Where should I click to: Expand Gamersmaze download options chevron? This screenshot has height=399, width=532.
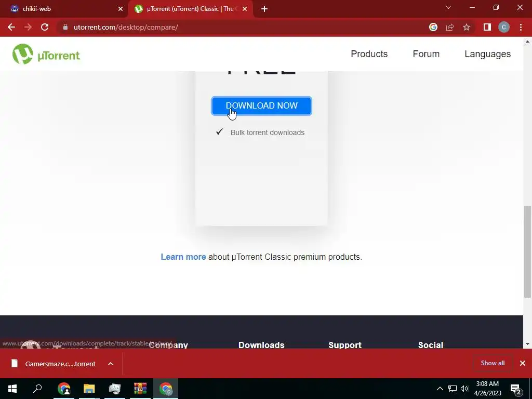pos(111,364)
